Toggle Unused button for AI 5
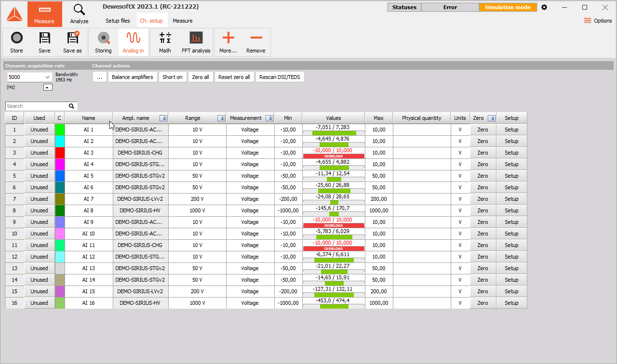 [x=40, y=176]
